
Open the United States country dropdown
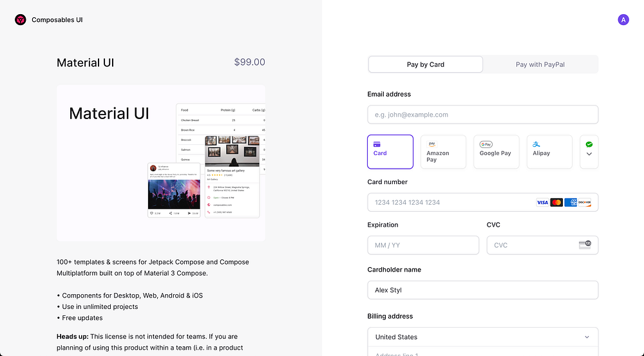pyautogui.click(x=483, y=337)
